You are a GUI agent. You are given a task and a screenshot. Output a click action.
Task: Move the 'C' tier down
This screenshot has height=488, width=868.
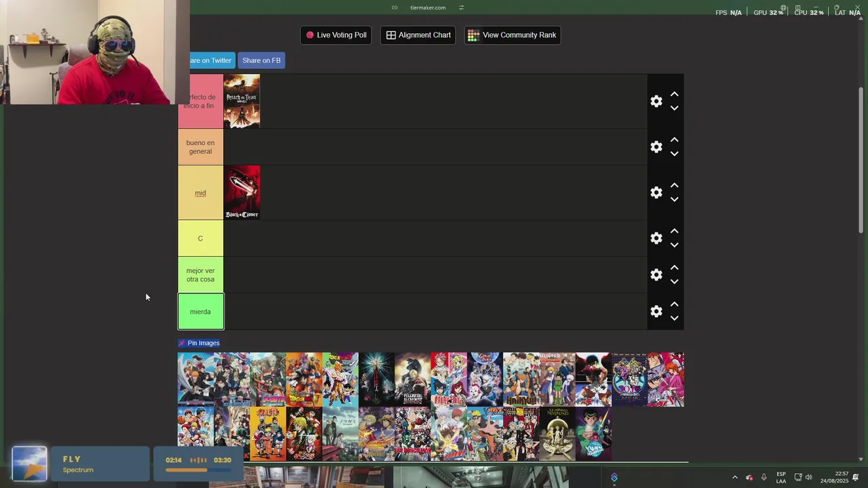[x=674, y=245]
